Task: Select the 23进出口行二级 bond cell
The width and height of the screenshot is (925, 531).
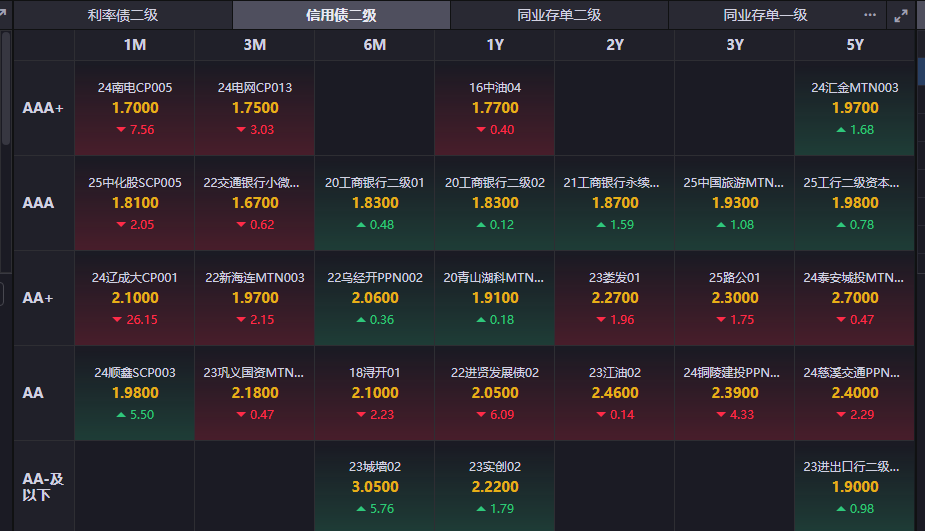Action: tap(855, 487)
